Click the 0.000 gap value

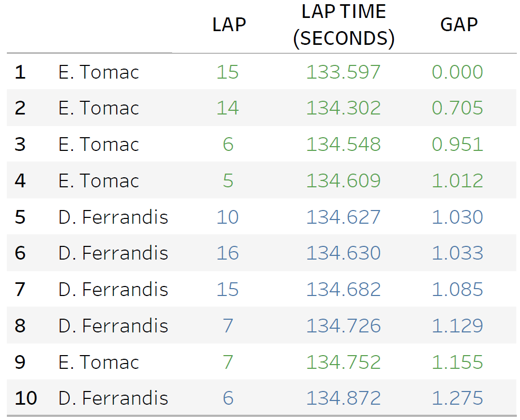tap(457, 72)
